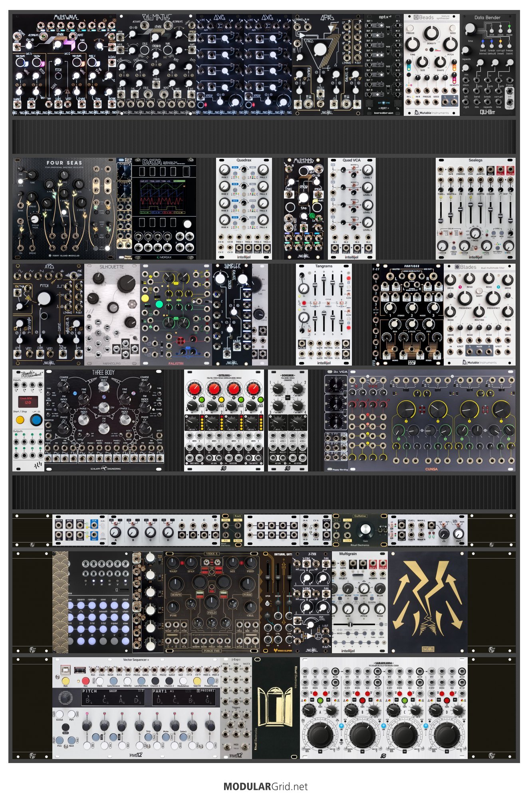Click the MORPH knob on VHIKK X
532x795 pixels.
[177, 584]
